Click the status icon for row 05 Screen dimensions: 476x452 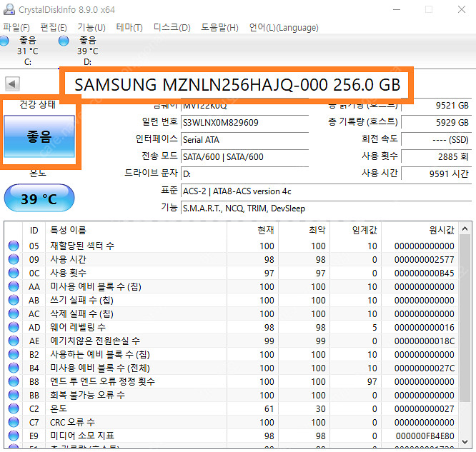[x=14, y=246]
